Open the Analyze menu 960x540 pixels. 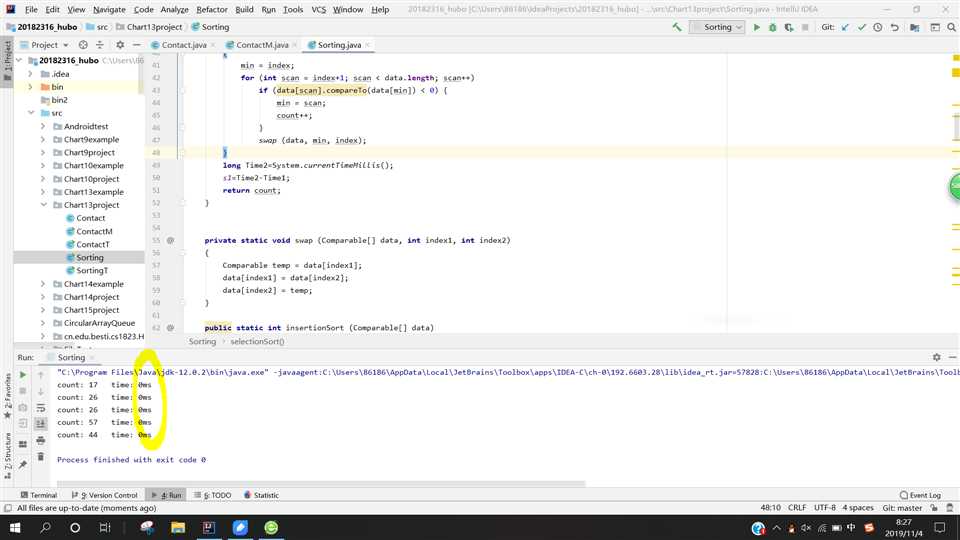pyautogui.click(x=174, y=10)
